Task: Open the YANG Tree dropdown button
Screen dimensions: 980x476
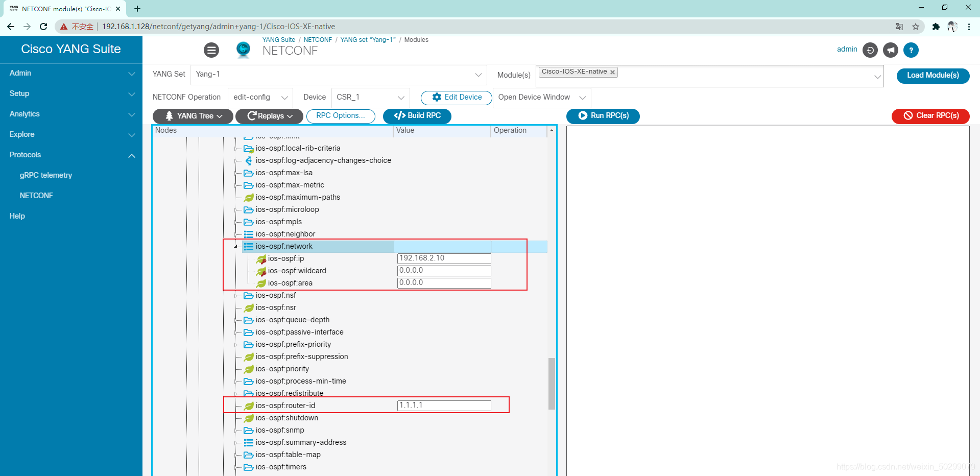Action: click(x=193, y=116)
